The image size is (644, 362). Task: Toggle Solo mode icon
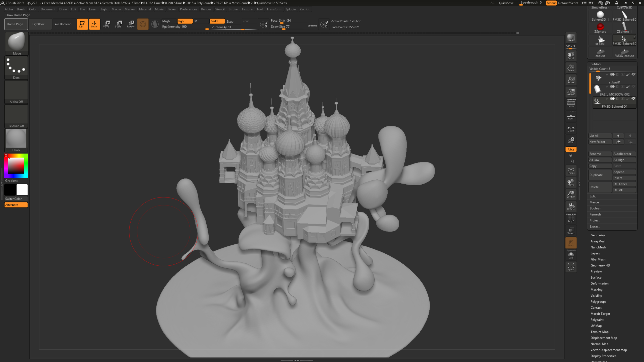pyautogui.click(x=571, y=255)
